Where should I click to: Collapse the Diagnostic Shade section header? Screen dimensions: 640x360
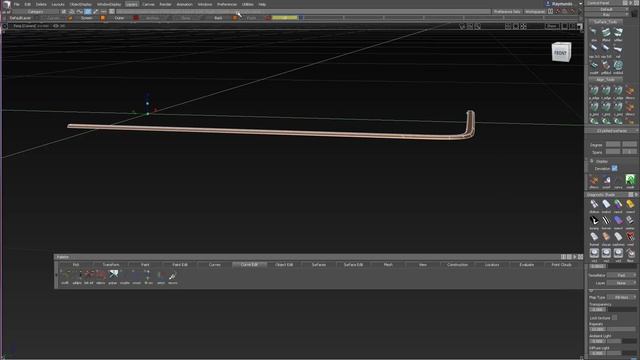pyautogui.click(x=611, y=195)
